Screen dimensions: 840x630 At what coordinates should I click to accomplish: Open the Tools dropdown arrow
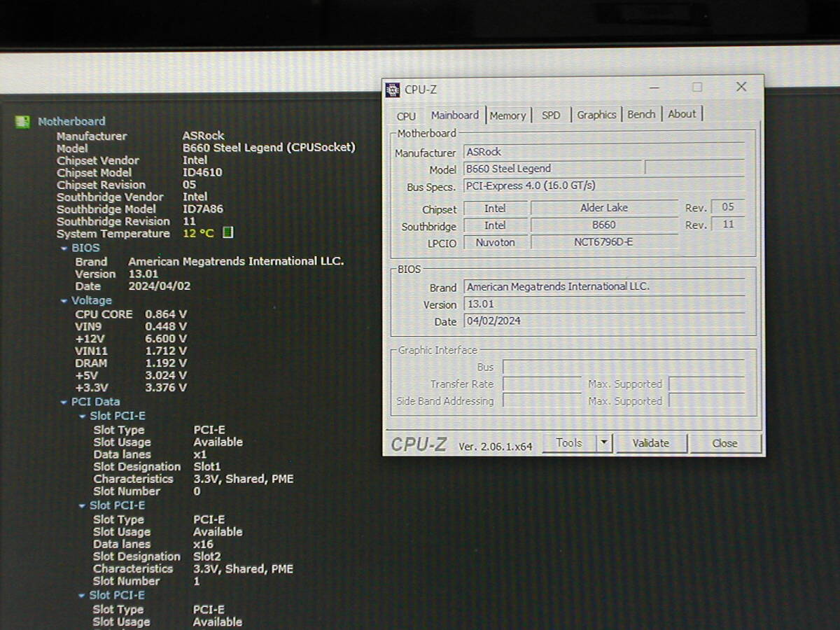(x=604, y=443)
